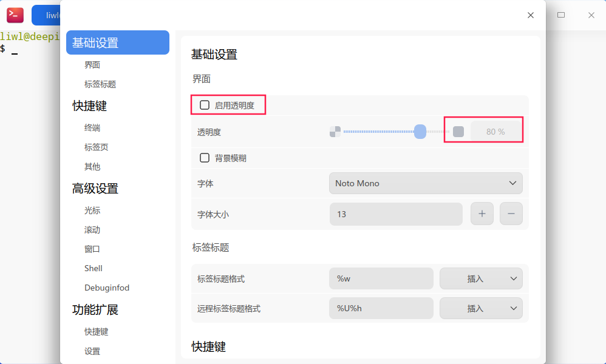Click the 透明度 slider handle
This screenshot has width=606, height=364.
420,132
